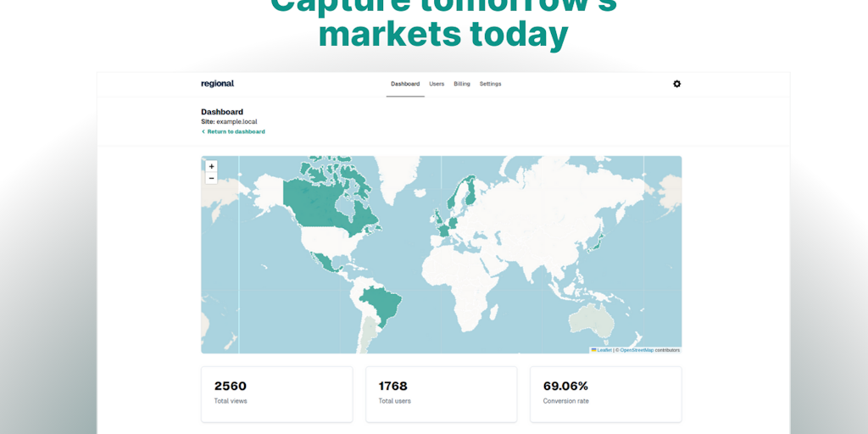Select the Total users card
The height and width of the screenshot is (434, 868).
(x=441, y=393)
